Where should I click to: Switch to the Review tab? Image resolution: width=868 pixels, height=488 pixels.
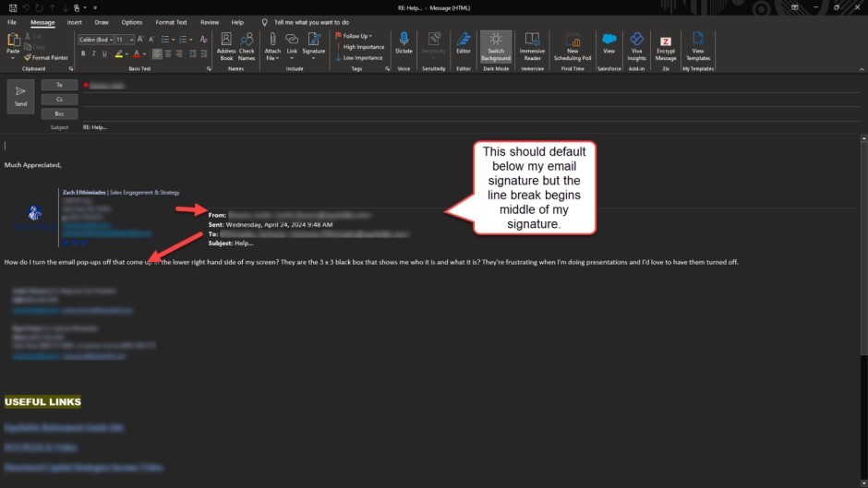[x=210, y=23]
